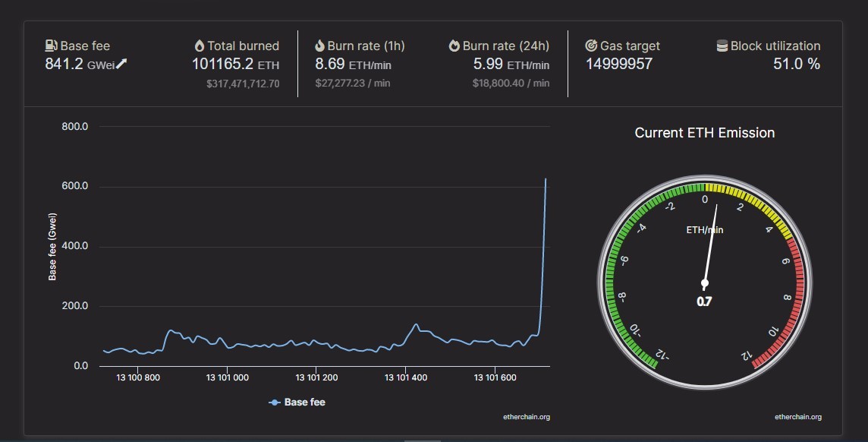
Task: Click the dollar amount $317,471,712.70
Action: [243, 84]
